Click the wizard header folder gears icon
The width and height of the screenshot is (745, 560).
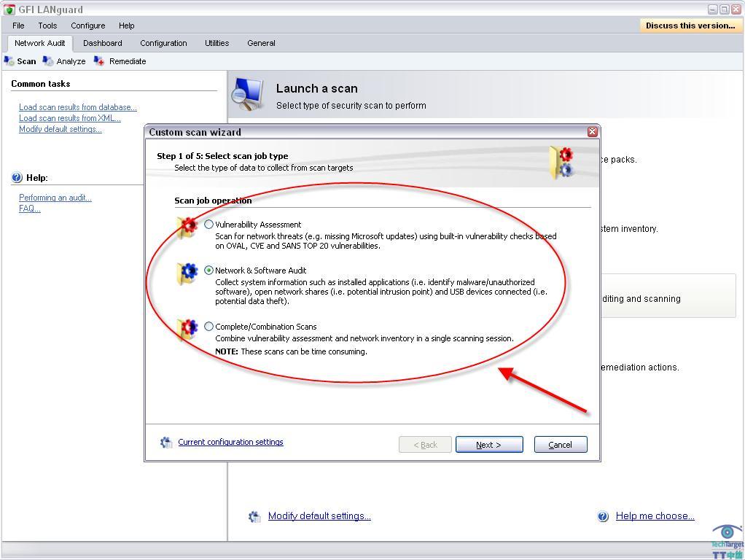[x=561, y=163]
